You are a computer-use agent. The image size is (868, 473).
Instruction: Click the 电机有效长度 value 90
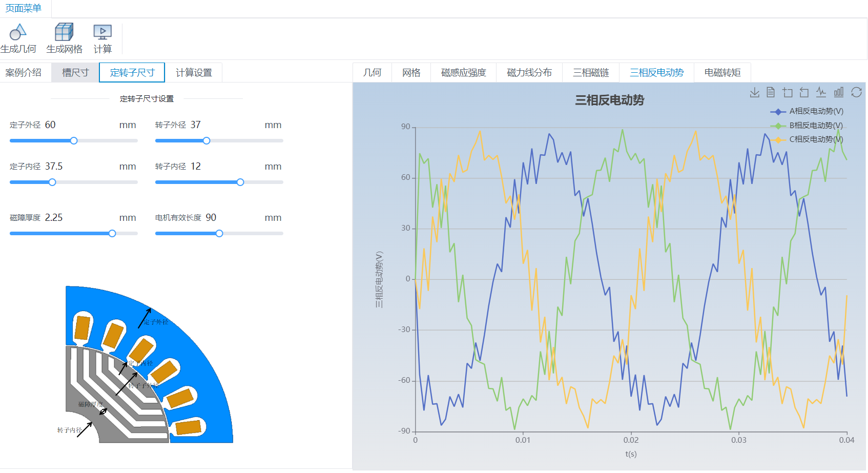211,218
